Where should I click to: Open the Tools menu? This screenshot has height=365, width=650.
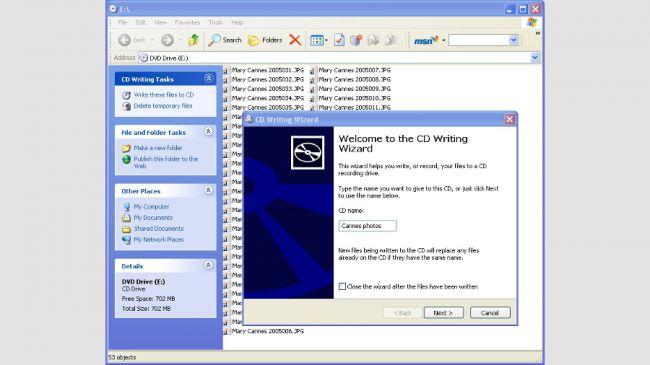216,22
